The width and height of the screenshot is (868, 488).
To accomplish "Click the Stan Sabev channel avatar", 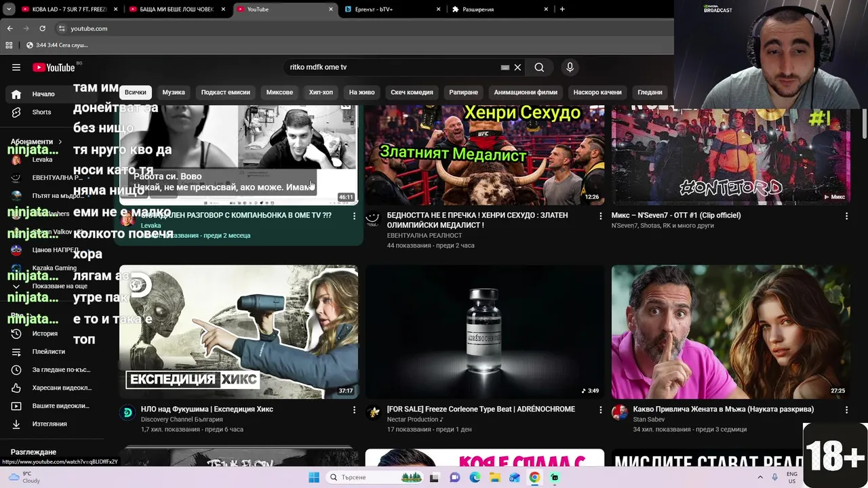I will (x=620, y=412).
